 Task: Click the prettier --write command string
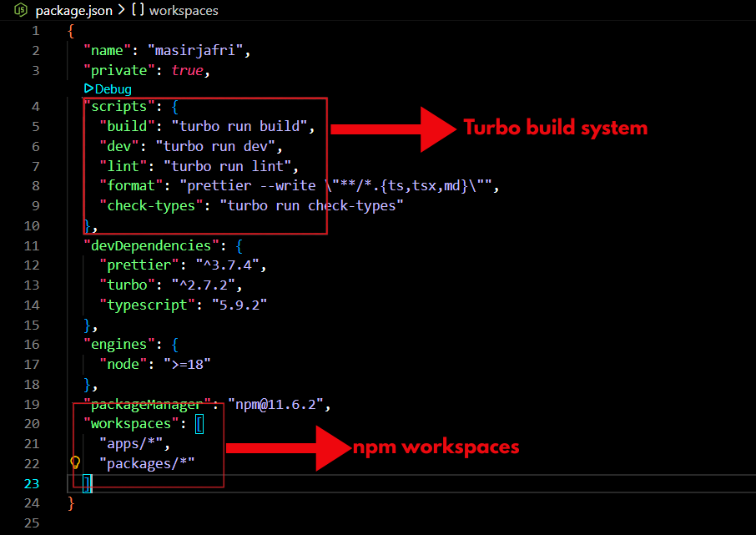click(x=335, y=186)
